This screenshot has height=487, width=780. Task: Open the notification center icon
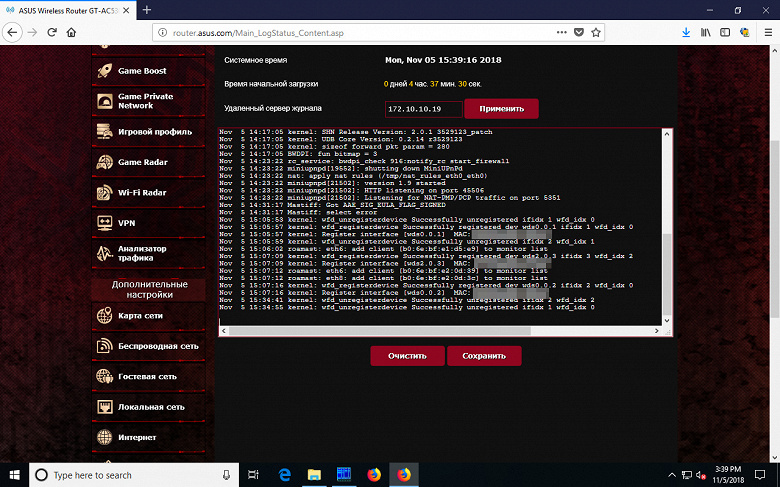760,475
